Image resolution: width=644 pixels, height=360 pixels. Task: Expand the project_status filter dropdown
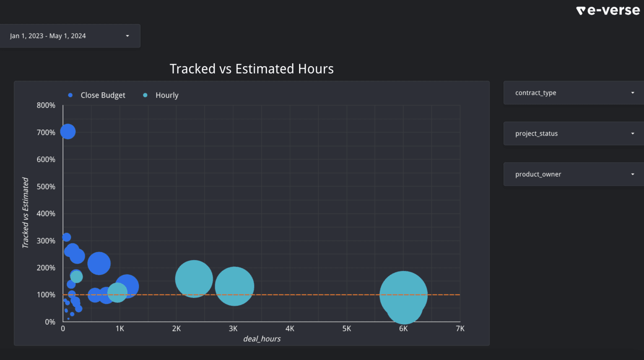coord(574,133)
